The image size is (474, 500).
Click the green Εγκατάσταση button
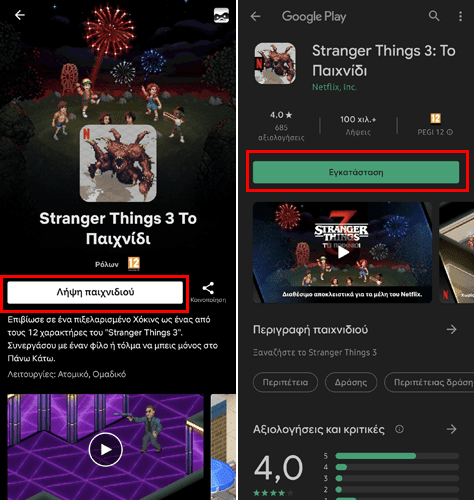click(x=356, y=172)
